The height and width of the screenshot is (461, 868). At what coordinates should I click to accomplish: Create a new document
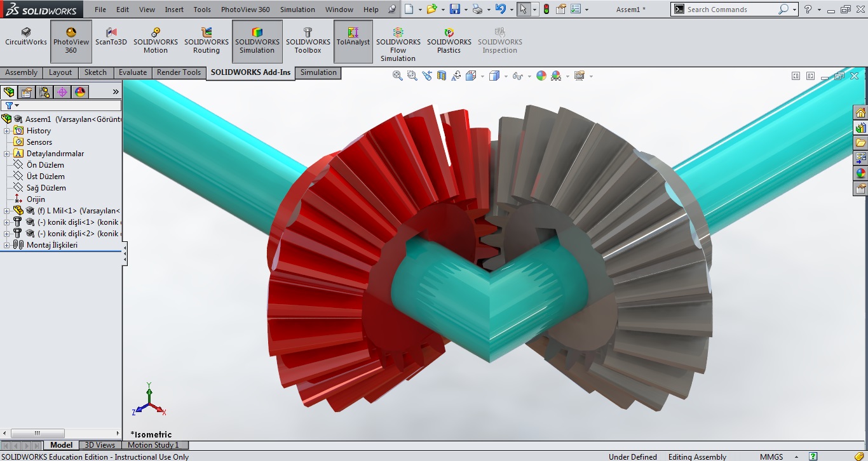point(409,9)
